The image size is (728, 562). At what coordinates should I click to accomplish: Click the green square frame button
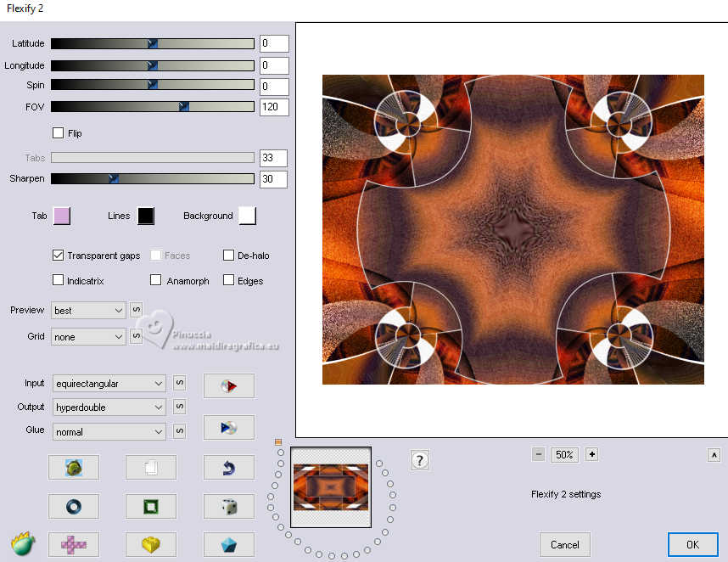click(x=151, y=506)
